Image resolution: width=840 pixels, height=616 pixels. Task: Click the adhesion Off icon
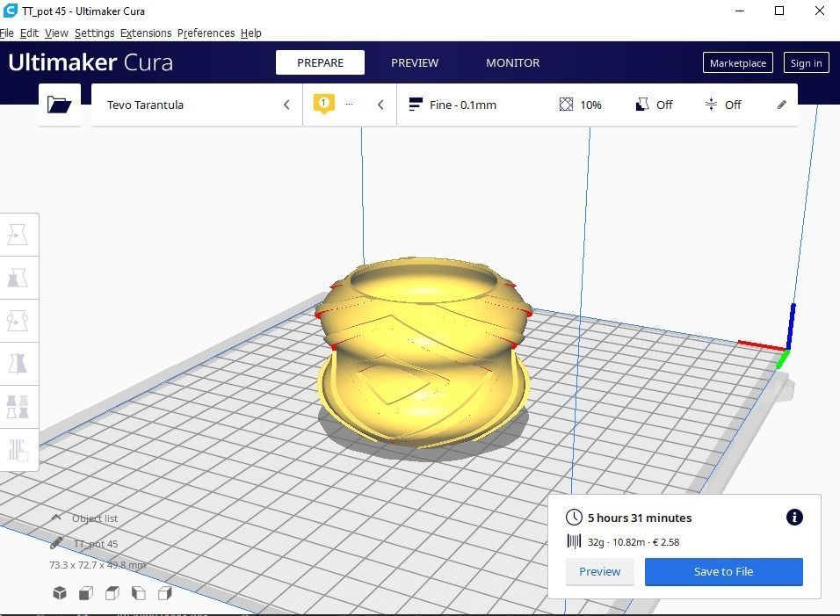[711, 105]
